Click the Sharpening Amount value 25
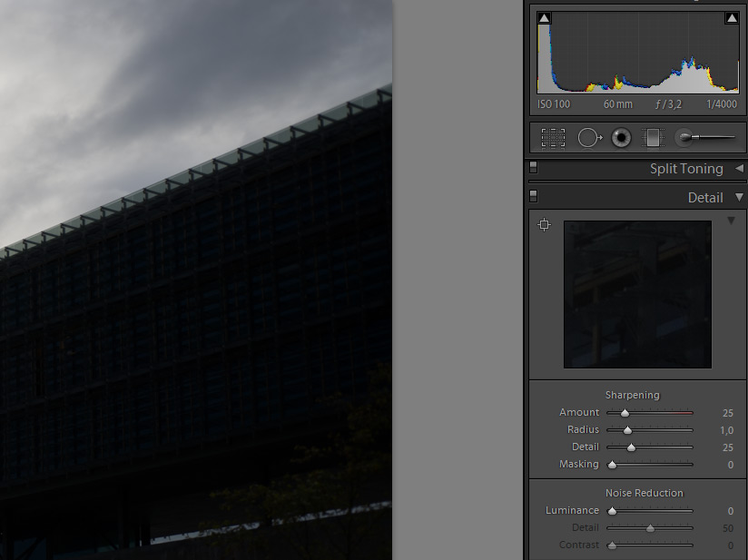The width and height of the screenshot is (748, 560). click(727, 413)
